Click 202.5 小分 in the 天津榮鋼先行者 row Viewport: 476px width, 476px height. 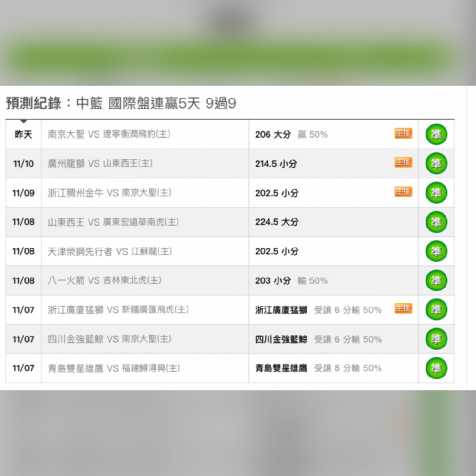click(277, 251)
